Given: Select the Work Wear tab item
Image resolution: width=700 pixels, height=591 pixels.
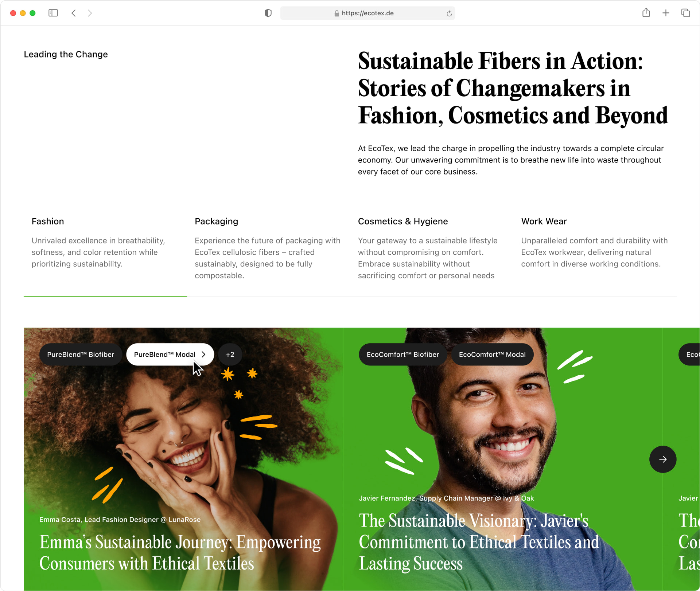Looking at the screenshot, I should tap(544, 221).
